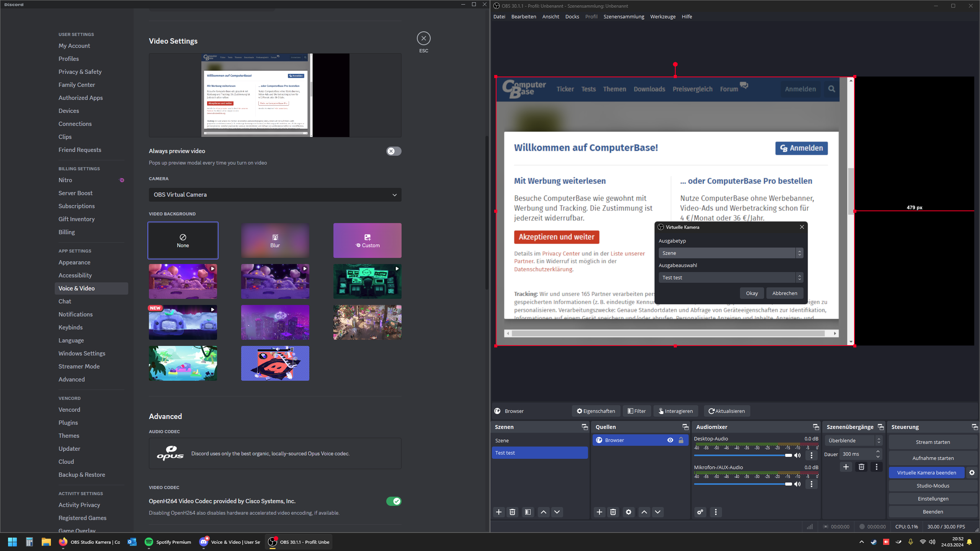
Task: Open advanced audio properties gears icon
Action: pos(700,512)
